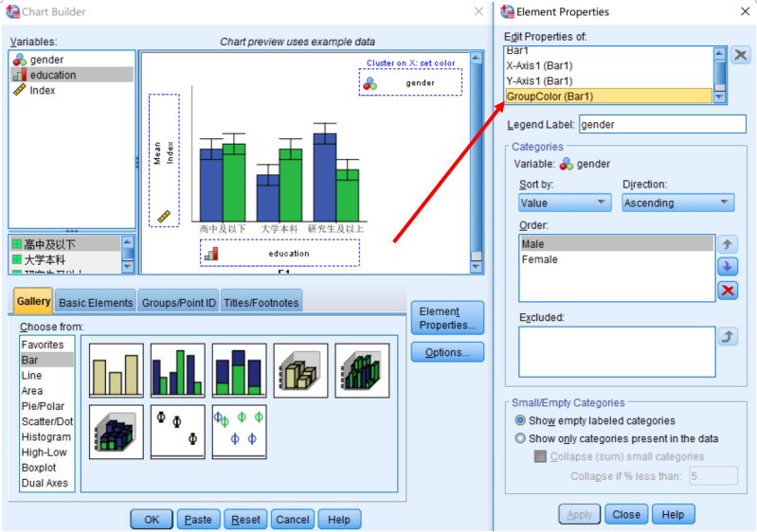Restore excluded category with curved arrow
Image resolution: width=757 pixels, height=532 pixels.
[728, 336]
